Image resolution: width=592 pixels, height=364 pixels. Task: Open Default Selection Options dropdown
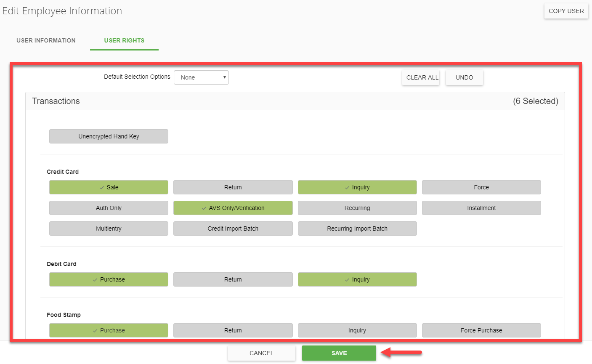pos(201,77)
